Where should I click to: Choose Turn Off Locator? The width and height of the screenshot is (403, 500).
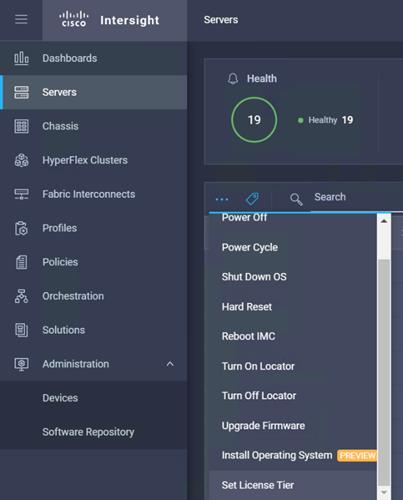coord(259,396)
